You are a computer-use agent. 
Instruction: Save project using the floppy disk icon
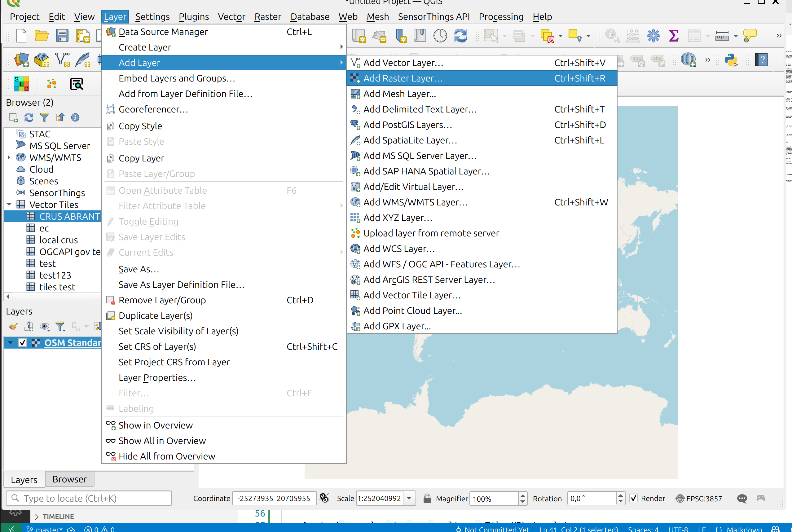(62, 36)
